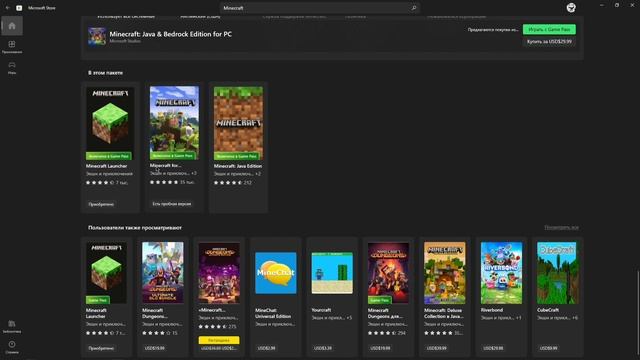Click the Owned label under Minecraft Launcher bundle card
Image resolution: width=640 pixels, height=360 pixels.
(x=101, y=204)
